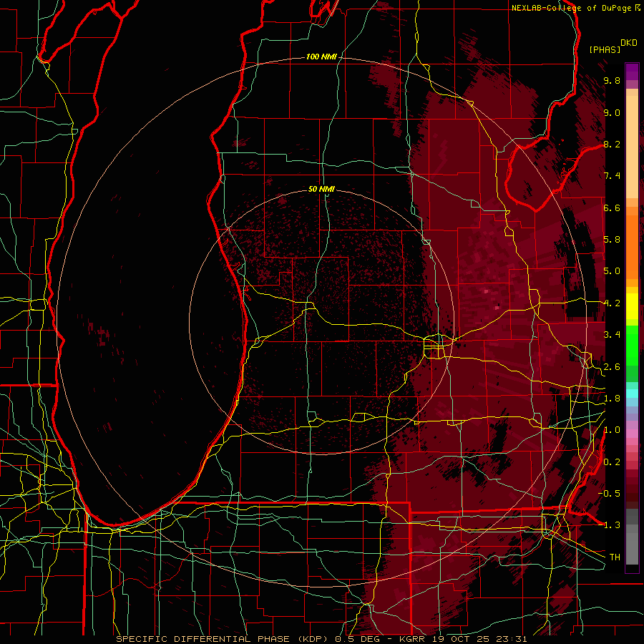Click the bright green segment of the color bar

[x=632, y=346]
